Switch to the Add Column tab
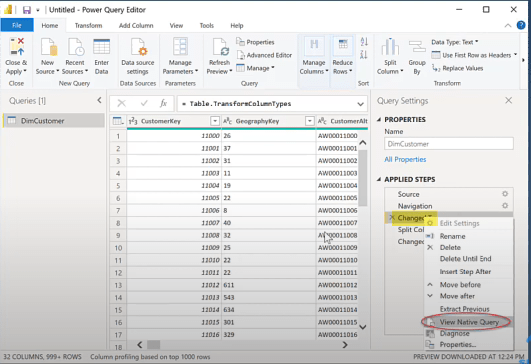The width and height of the screenshot is (531, 364). point(136,25)
